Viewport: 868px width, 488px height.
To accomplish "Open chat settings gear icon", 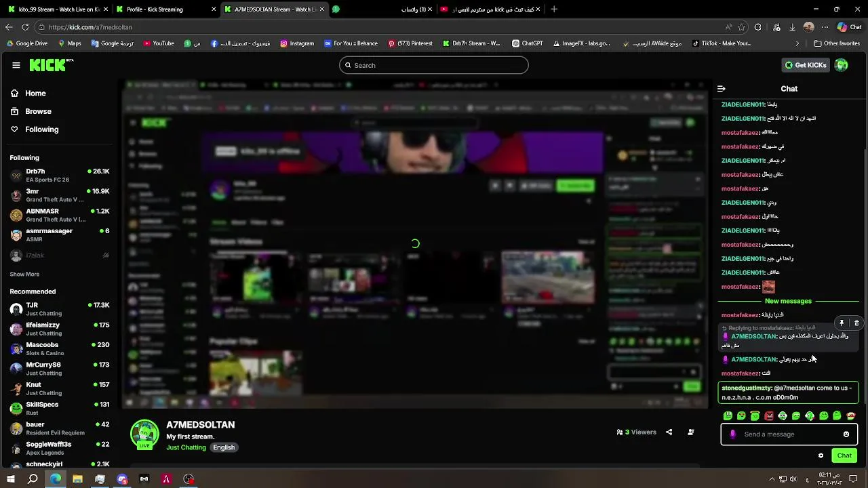I will click(821, 455).
